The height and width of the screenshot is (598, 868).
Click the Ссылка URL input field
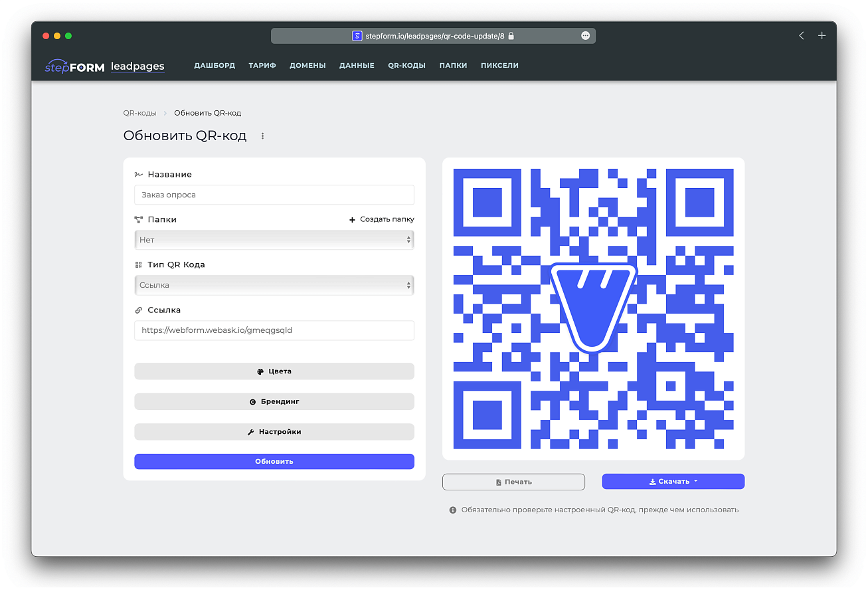coord(274,330)
